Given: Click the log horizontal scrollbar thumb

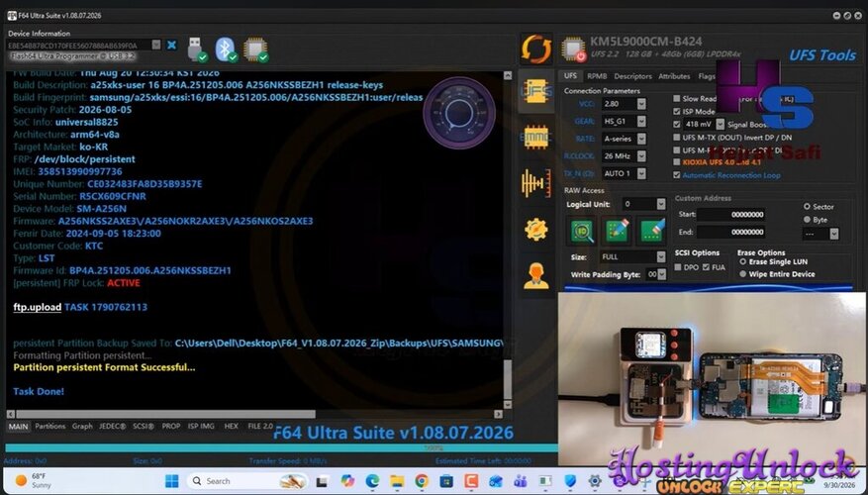Looking at the screenshot, I should pos(165,414).
